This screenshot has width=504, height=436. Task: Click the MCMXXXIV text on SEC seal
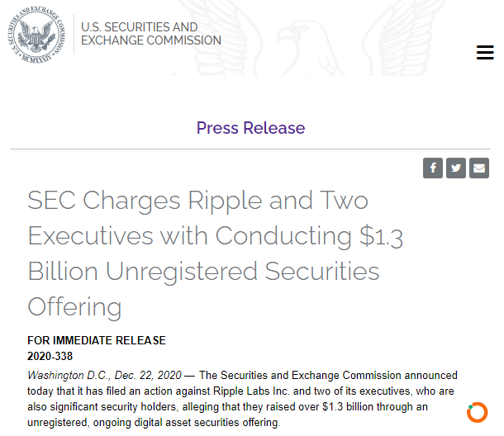point(36,59)
